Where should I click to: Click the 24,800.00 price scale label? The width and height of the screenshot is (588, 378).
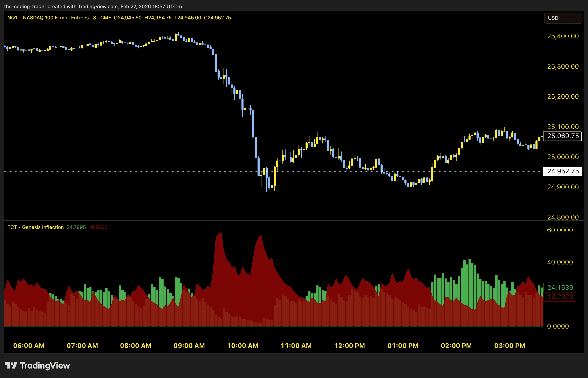click(x=563, y=217)
